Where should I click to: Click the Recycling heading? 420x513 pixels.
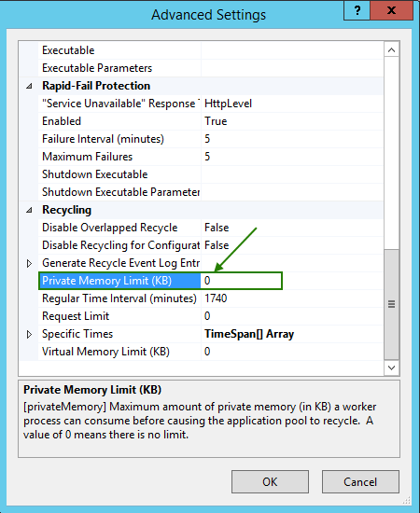[67, 210]
